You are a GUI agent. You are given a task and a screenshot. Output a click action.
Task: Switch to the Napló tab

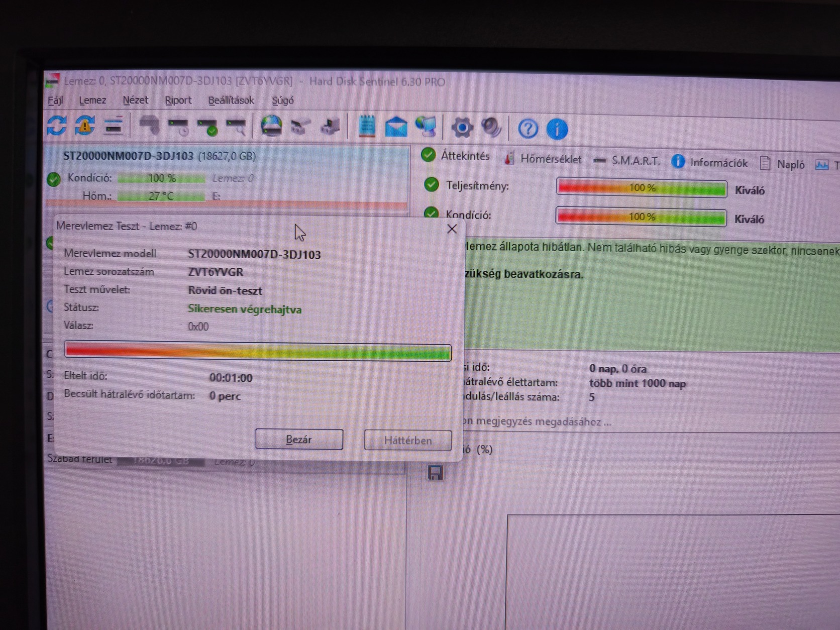(x=782, y=164)
